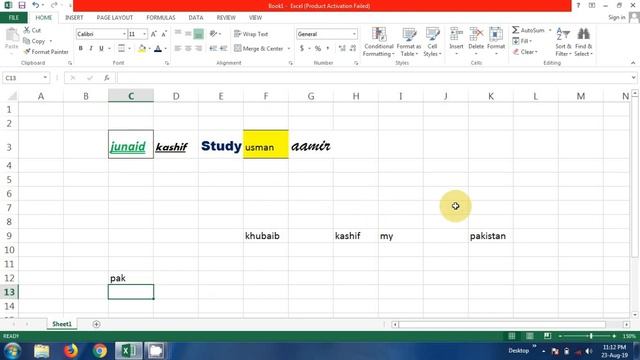Click the Format cells icon
The width and height of the screenshot is (640, 360).
(496, 34)
